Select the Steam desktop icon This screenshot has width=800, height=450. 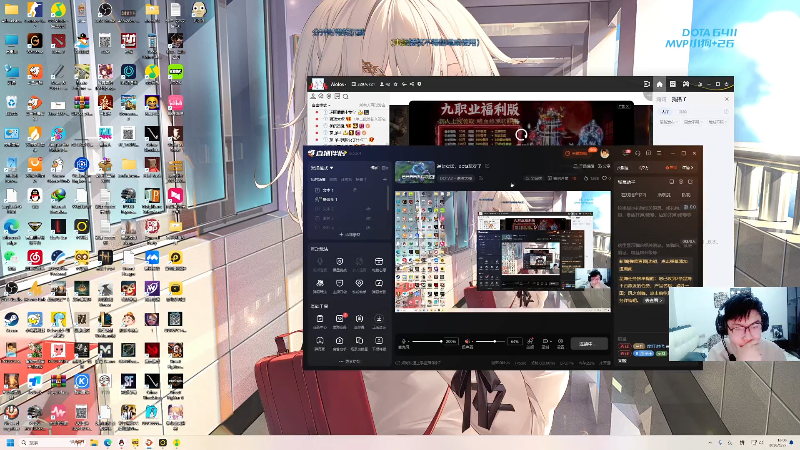[x=11, y=322]
